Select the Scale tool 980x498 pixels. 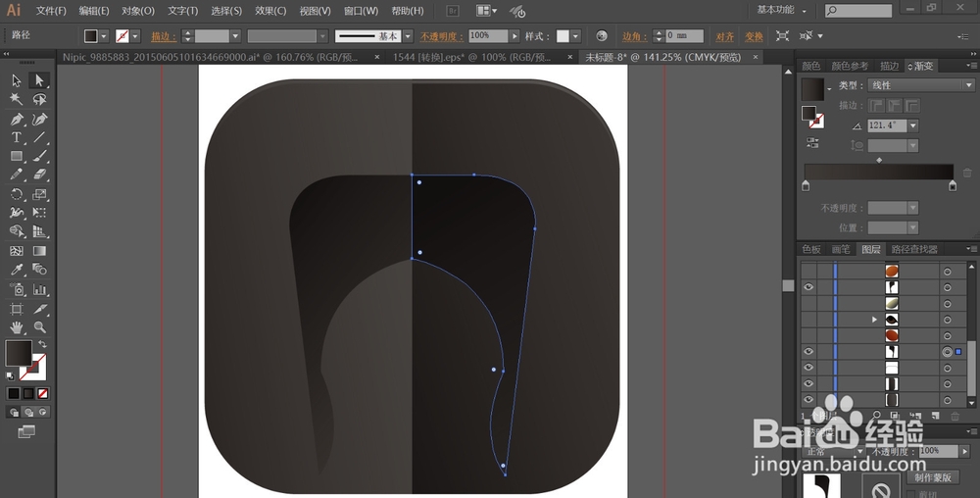39,194
